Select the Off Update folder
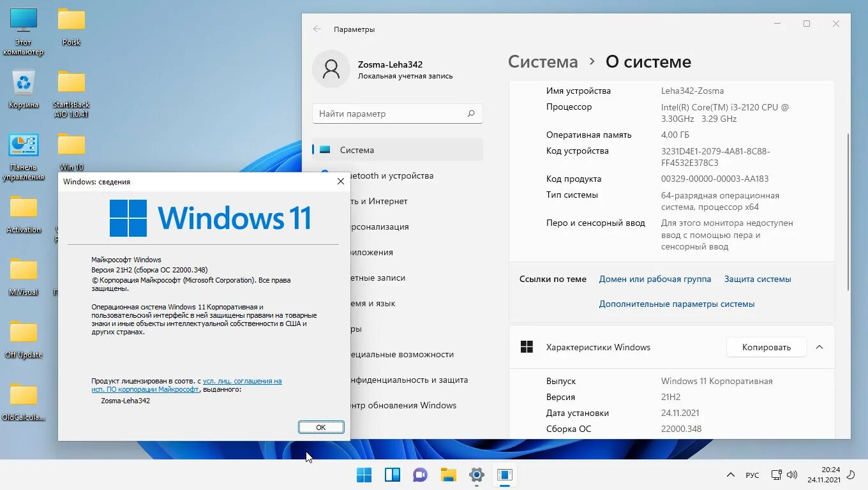 pyautogui.click(x=24, y=339)
